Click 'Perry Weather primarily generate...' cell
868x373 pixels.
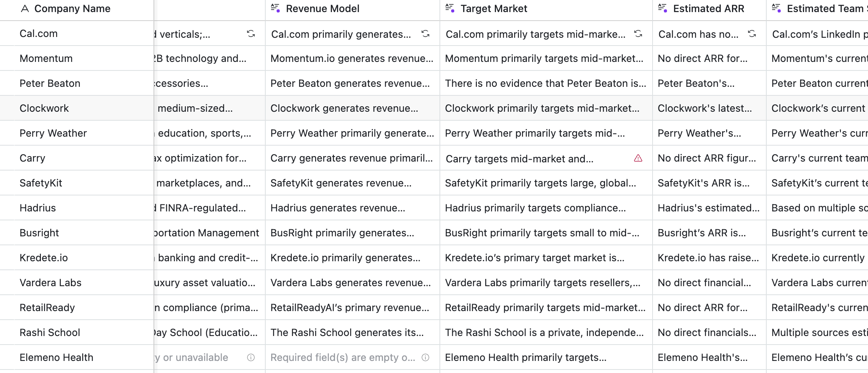coord(353,133)
